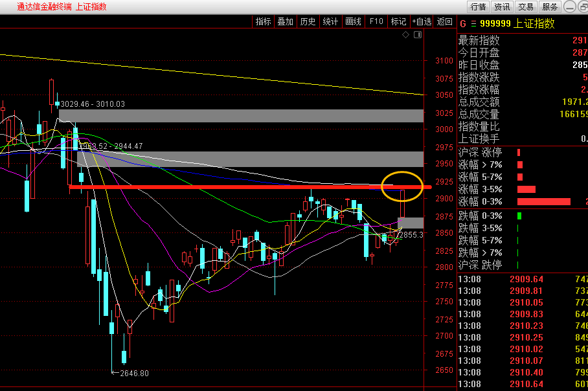Open the 指标 indicator toolbar item
Image resolution: width=588 pixels, height=391 pixels.
tap(263, 21)
